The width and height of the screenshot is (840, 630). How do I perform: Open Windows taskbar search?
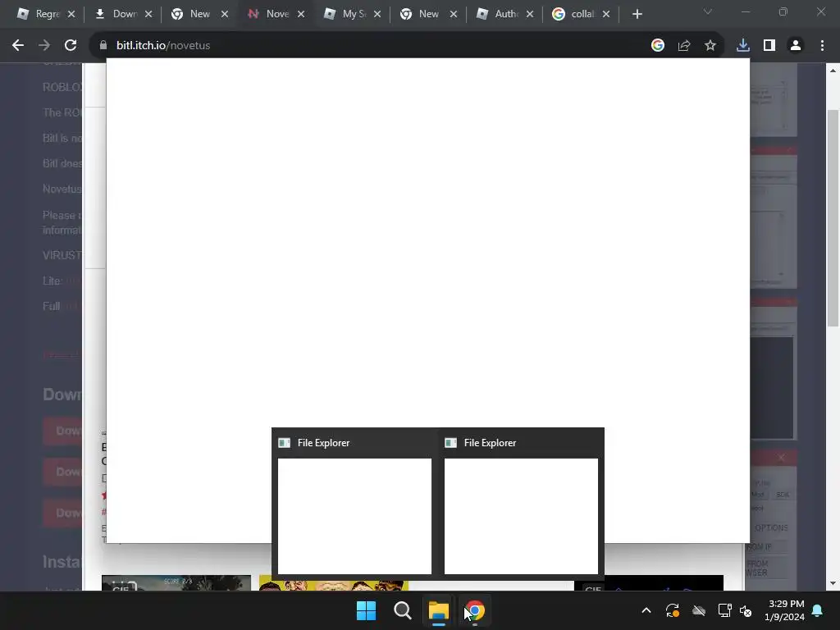[402, 610]
